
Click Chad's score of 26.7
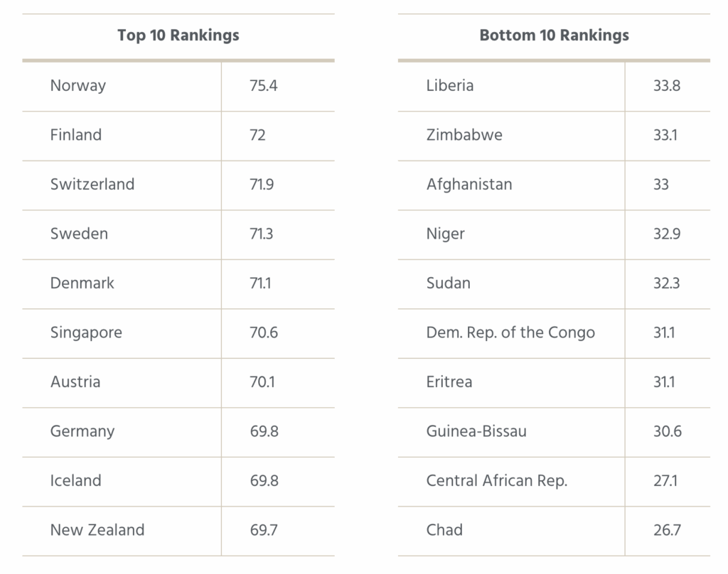[x=667, y=530]
